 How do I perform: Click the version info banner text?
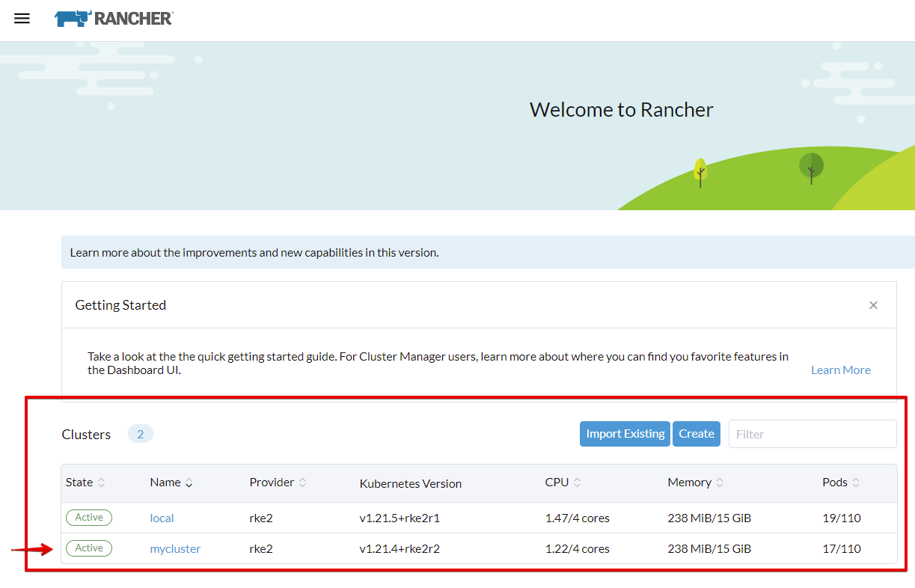254,252
